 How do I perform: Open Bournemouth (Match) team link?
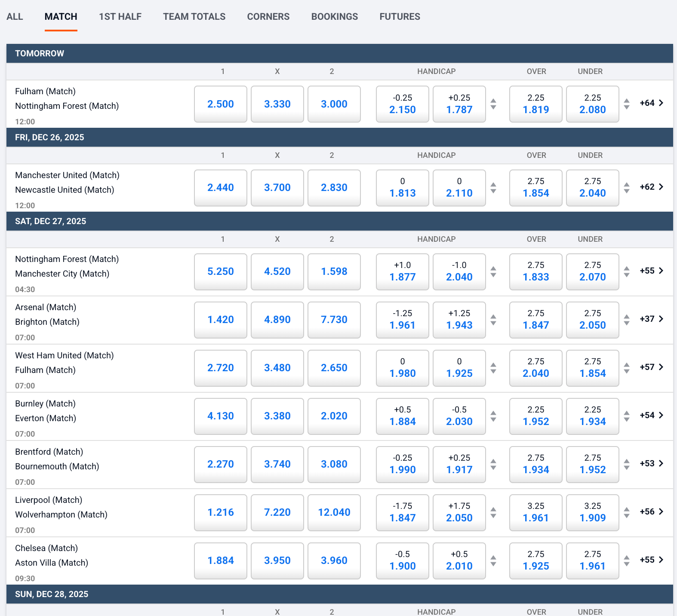click(x=57, y=466)
